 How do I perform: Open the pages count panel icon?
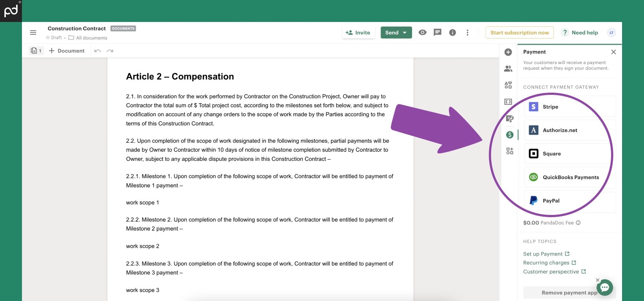tap(36, 51)
